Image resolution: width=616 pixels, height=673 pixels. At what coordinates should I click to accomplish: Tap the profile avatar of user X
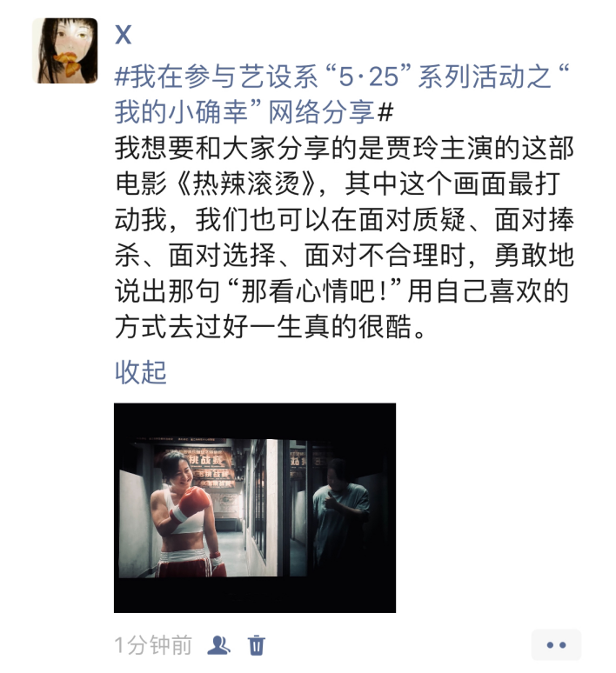click(x=65, y=50)
